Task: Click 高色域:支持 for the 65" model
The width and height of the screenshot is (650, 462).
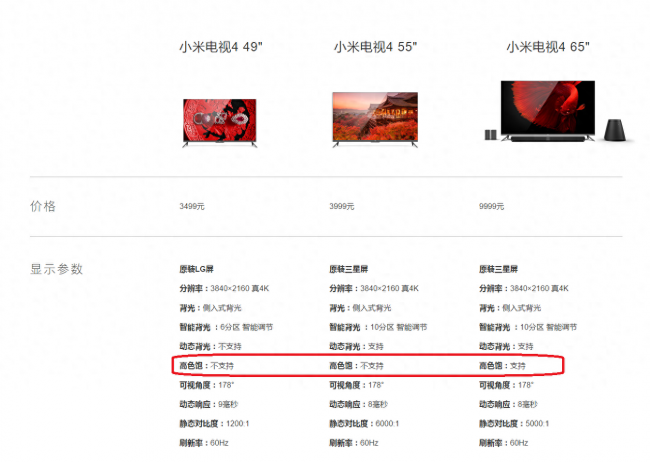Action: pyautogui.click(x=502, y=366)
